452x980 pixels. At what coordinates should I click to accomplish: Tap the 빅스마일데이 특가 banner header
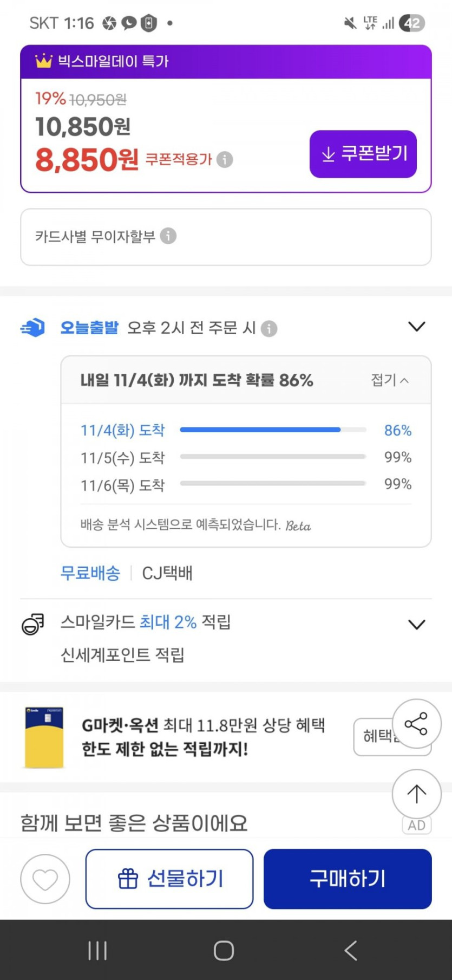(x=226, y=62)
